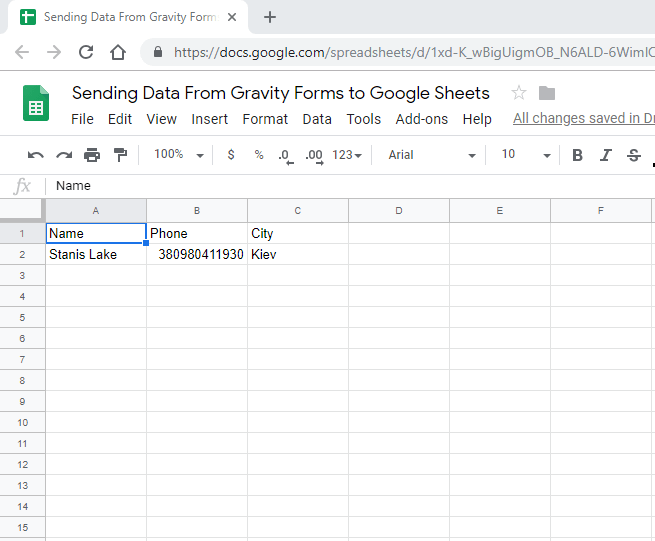This screenshot has width=655, height=541.
Task: Print the spreadsheet via printer icon
Action: pyautogui.click(x=92, y=155)
